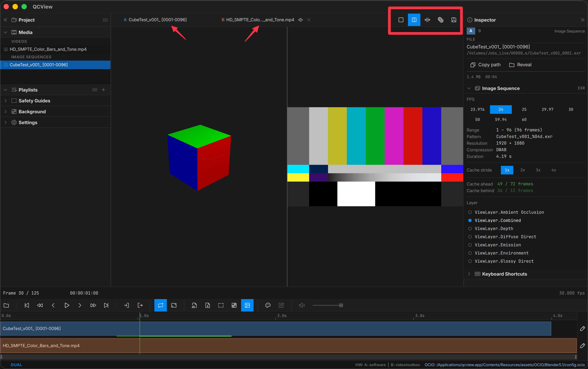Add a new playlist with plus icon
588x369 pixels.
[x=103, y=90]
